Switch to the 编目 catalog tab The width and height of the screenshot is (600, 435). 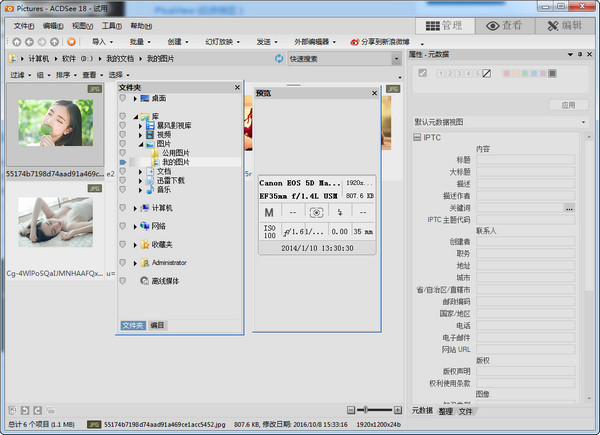[157, 325]
